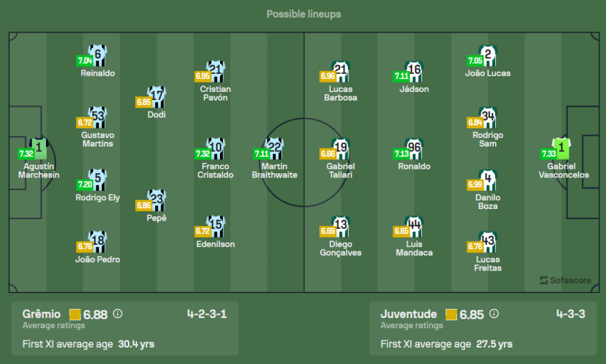Click info icon beside Juventude's 6.85 rating
Viewport: 606px width, 364px height.
(494, 314)
